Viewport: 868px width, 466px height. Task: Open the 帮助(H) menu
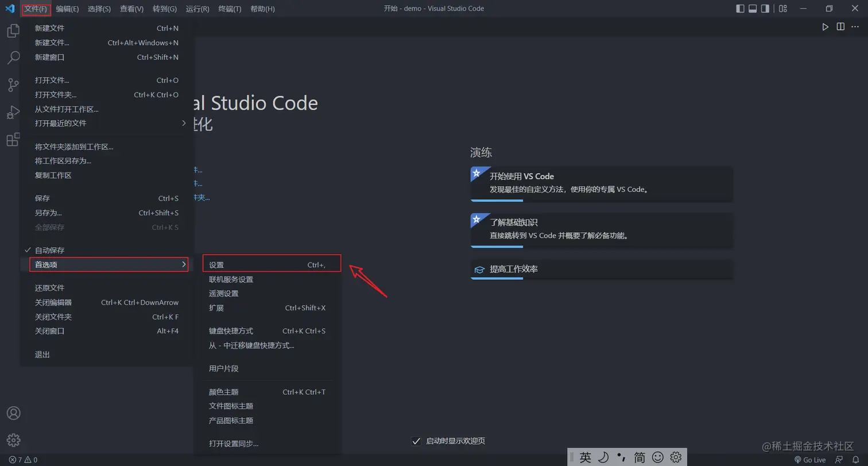click(x=262, y=9)
